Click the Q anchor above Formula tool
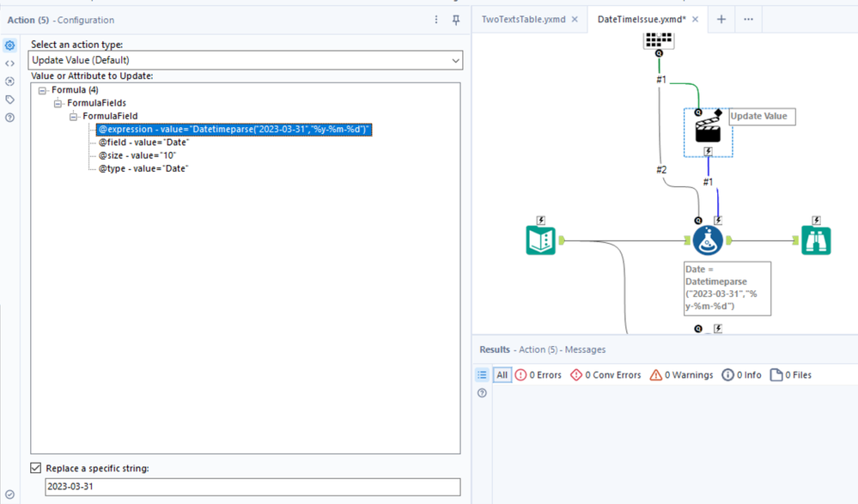This screenshot has height=504, width=858. click(698, 220)
